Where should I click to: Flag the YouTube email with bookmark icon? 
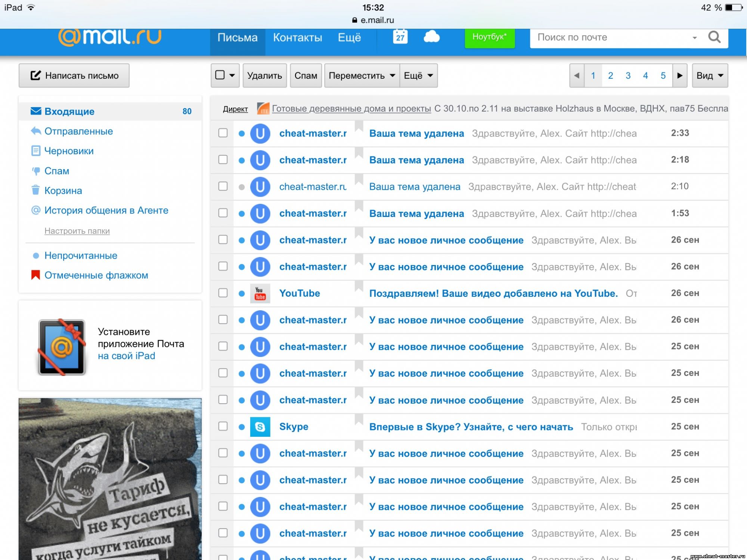point(359,287)
